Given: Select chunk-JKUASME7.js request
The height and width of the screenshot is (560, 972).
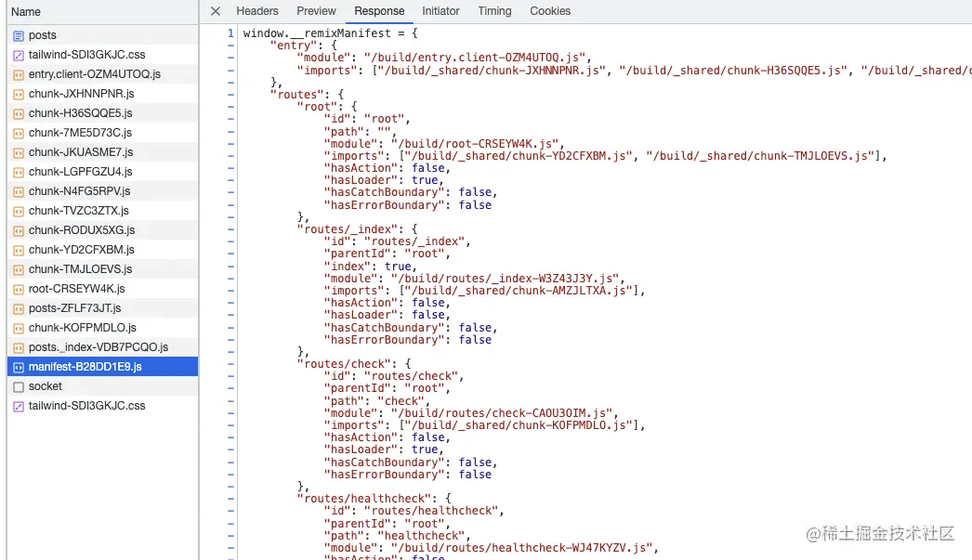Looking at the screenshot, I should coord(103,152).
